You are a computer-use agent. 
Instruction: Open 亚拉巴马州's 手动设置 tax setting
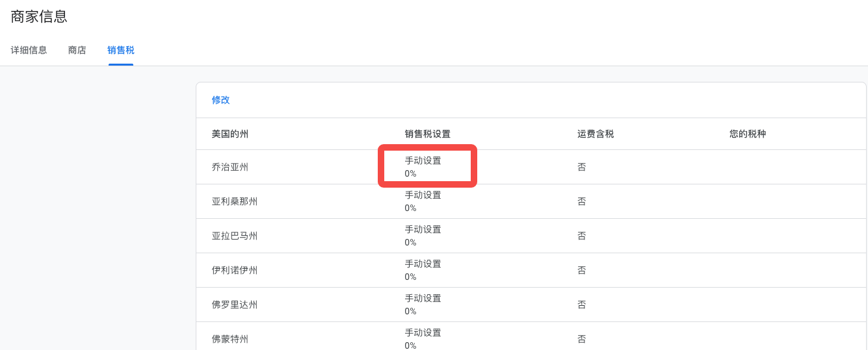(423, 229)
